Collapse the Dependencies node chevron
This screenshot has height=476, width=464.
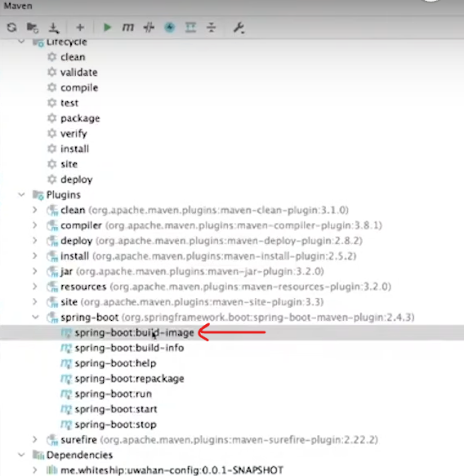[21, 455]
